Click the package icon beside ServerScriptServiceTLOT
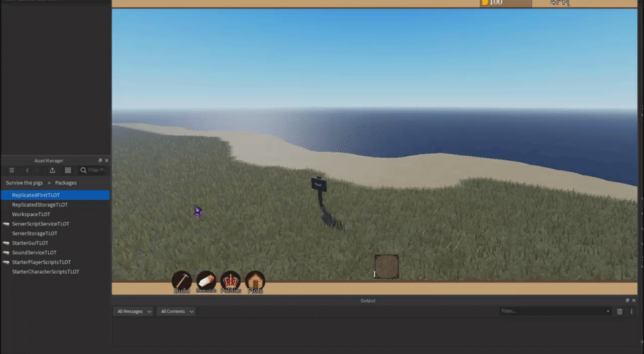The image size is (644, 354). (6, 224)
